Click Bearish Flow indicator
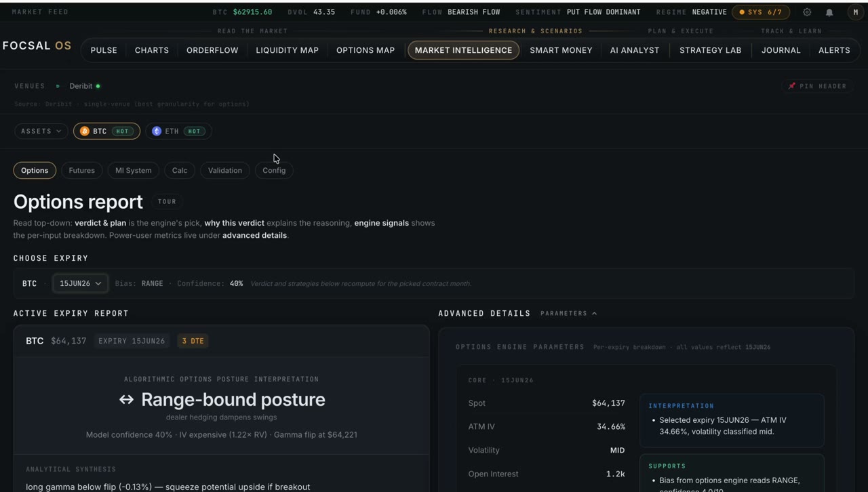 474,12
